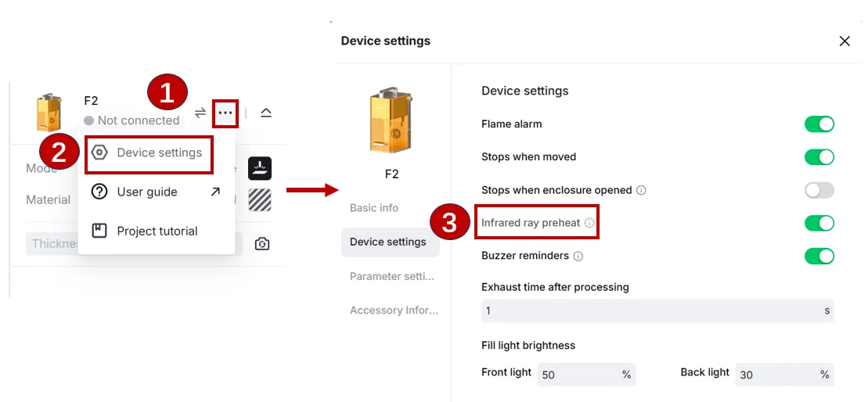Select the laser mode icon
This screenshot has height=402, width=868.
click(x=260, y=169)
